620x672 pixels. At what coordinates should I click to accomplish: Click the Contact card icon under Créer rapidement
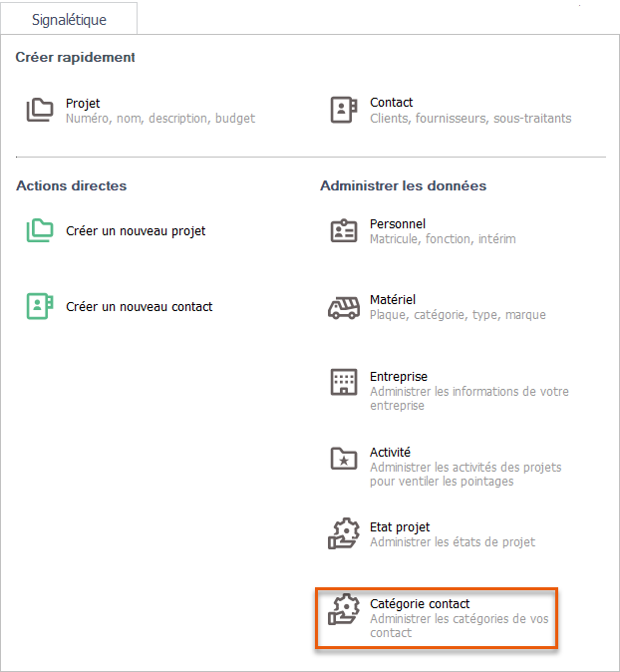(x=343, y=110)
